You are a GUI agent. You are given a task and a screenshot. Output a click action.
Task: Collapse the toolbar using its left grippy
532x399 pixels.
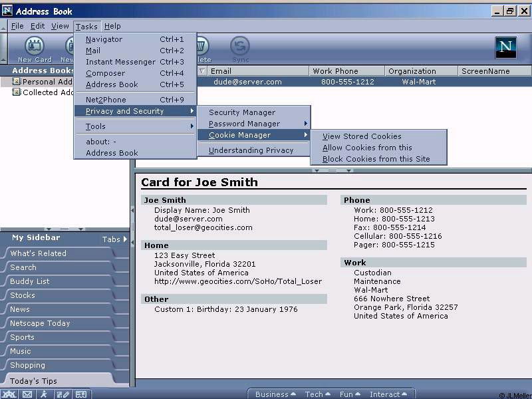3,48
